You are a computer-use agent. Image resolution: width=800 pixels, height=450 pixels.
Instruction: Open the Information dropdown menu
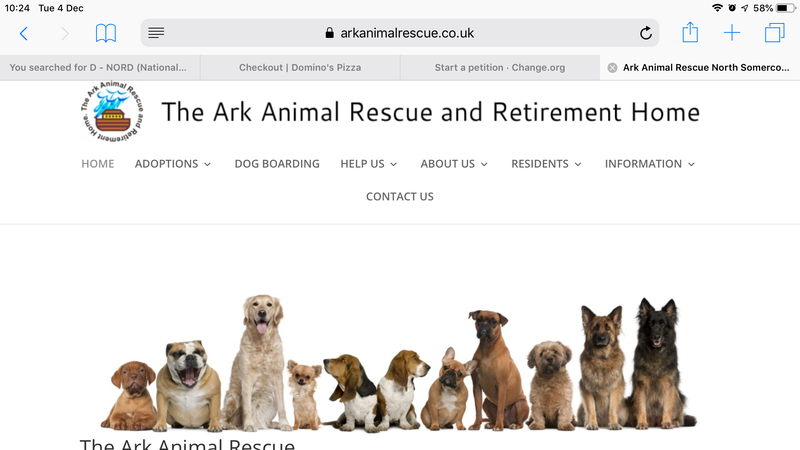tap(649, 164)
